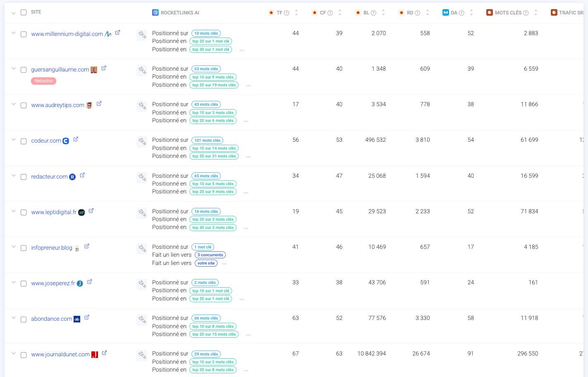Sort by RD using sort arrows

(428, 13)
